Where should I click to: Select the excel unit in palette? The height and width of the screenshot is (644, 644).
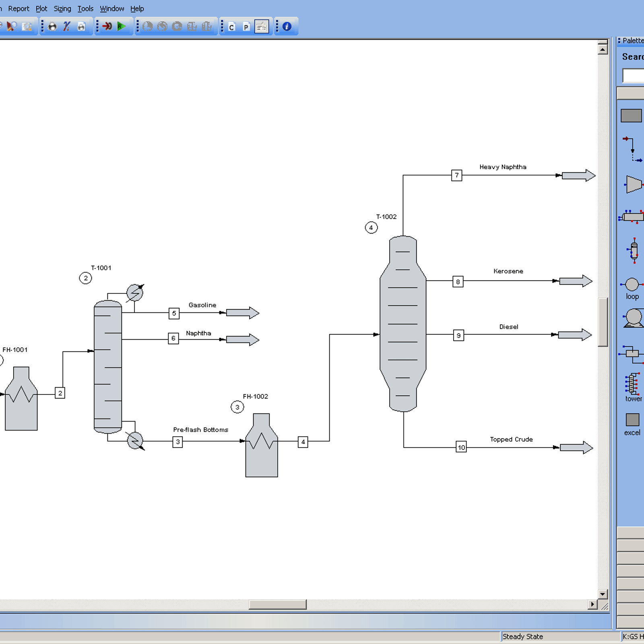click(x=632, y=424)
